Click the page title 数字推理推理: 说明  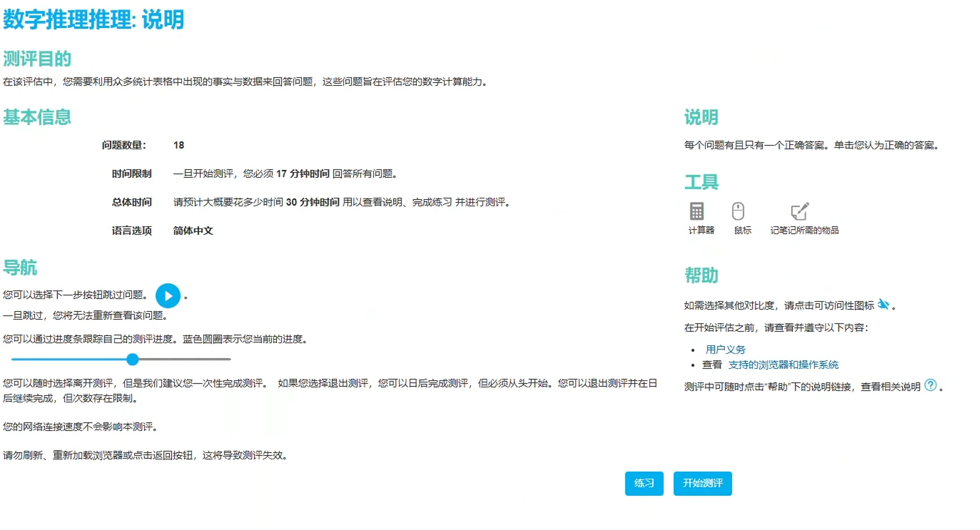(x=94, y=20)
